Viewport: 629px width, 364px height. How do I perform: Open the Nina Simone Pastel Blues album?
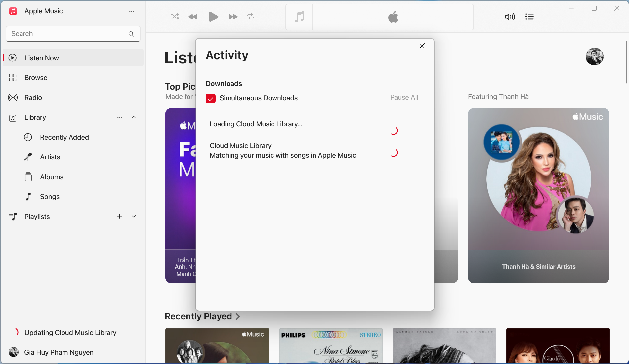click(x=331, y=346)
